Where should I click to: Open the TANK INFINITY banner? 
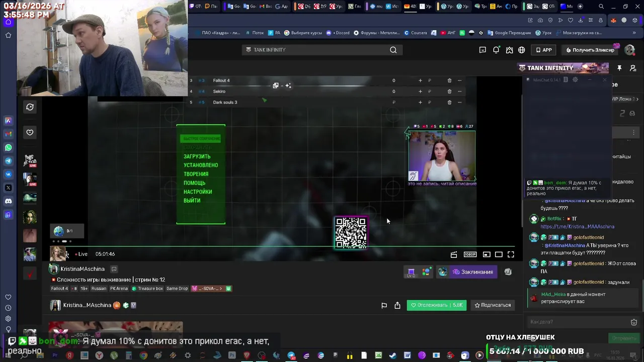563,68
